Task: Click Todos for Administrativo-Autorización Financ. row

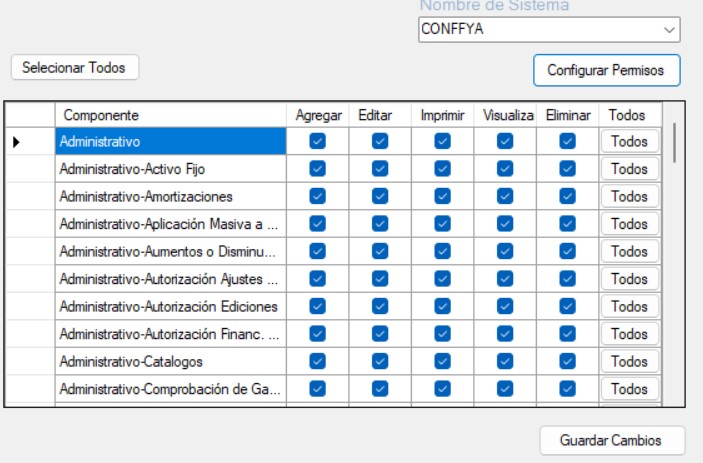Action: pyautogui.click(x=630, y=334)
